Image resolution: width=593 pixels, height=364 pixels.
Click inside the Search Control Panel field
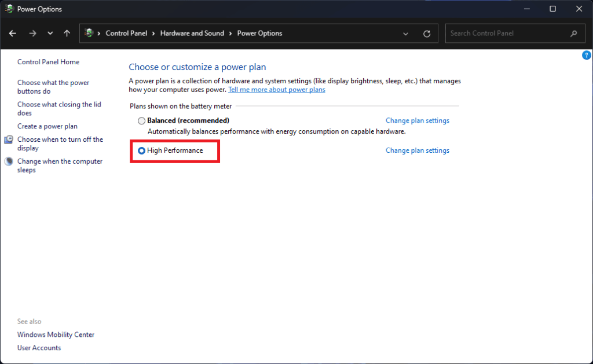click(x=510, y=33)
